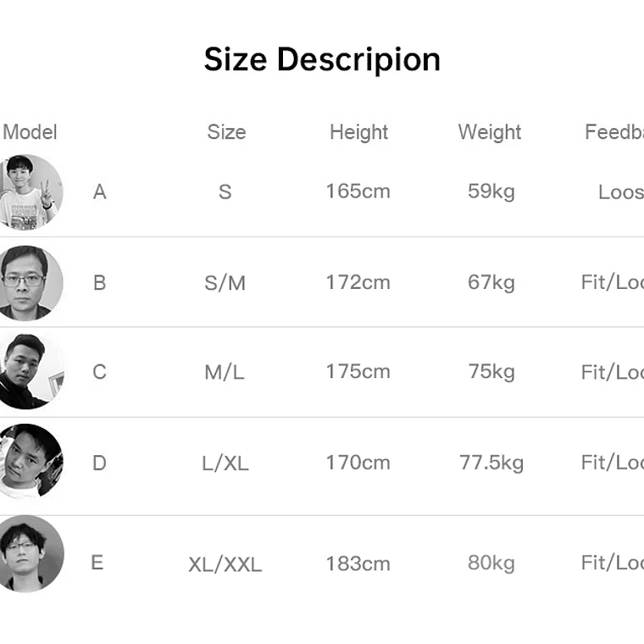644x644 pixels.
Task: Click the 77.5kg weight value
Action: click(x=491, y=463)
